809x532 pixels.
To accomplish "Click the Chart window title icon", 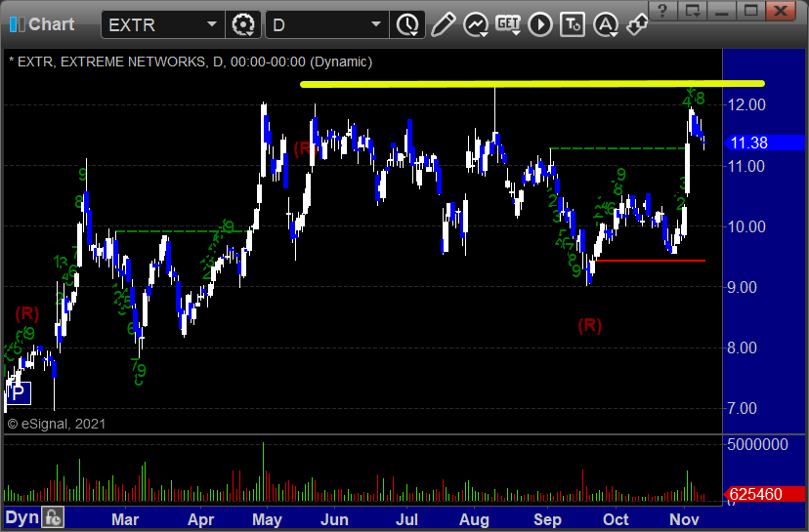I will [x=17, y=24].
